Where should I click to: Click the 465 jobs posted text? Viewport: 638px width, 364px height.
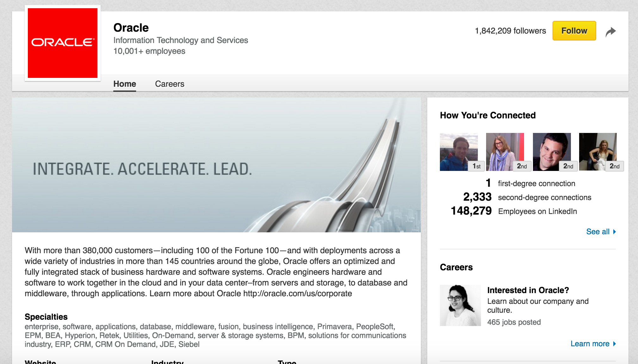coord(514,322)
